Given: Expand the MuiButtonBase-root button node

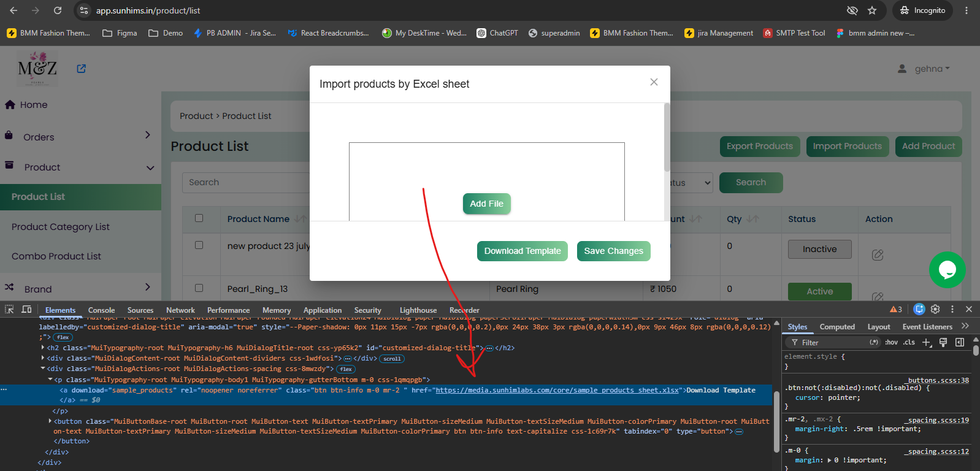Looking at the screenshot, I should click(50, 421).
